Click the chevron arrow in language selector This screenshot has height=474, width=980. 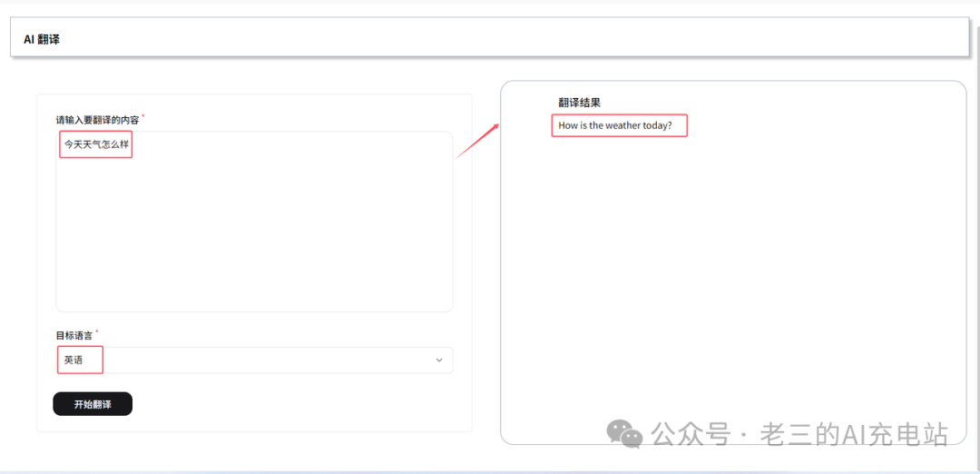[x=439, y=360]
